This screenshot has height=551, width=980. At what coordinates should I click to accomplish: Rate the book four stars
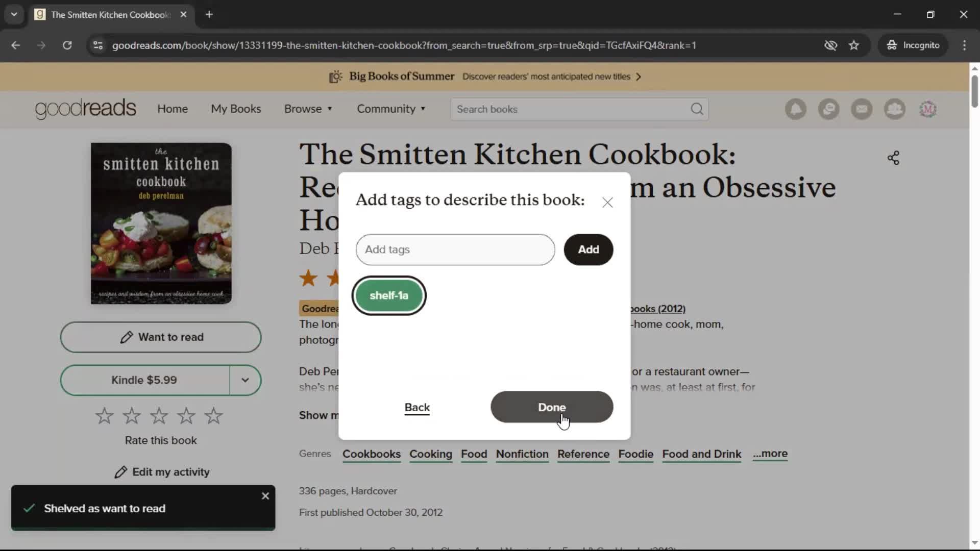pyautogui.click(x=186, y=416)
